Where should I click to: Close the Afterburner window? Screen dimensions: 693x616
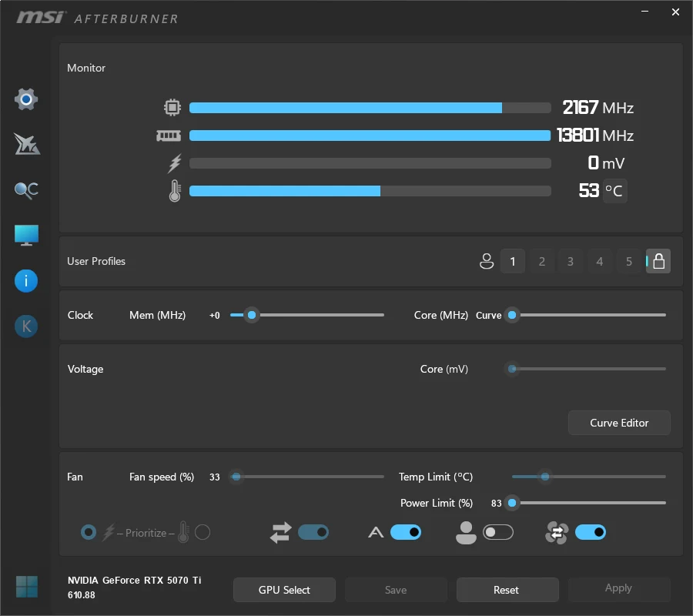point(675,12)
